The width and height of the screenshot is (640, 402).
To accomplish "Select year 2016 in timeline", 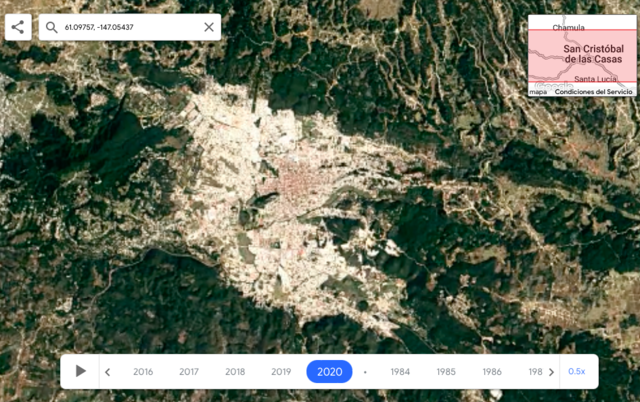I will tap(143, 372).
